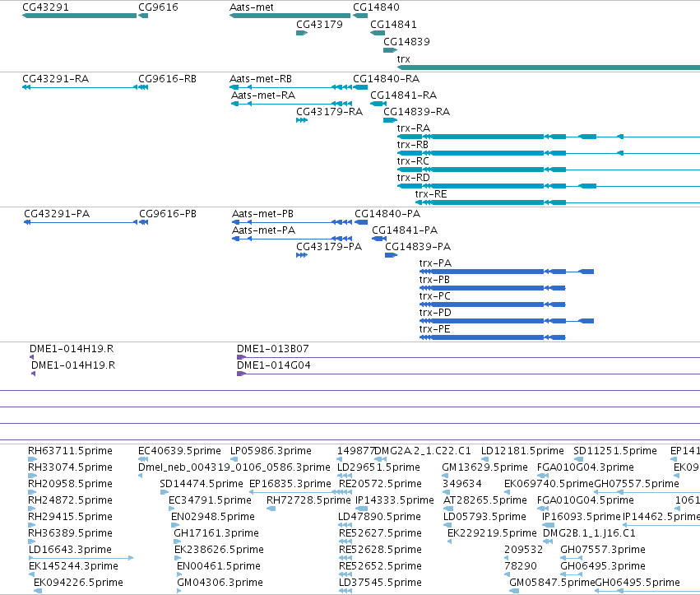Select EST RH33074.5prime label
700x595 pixels.
(x=70, y=467)
